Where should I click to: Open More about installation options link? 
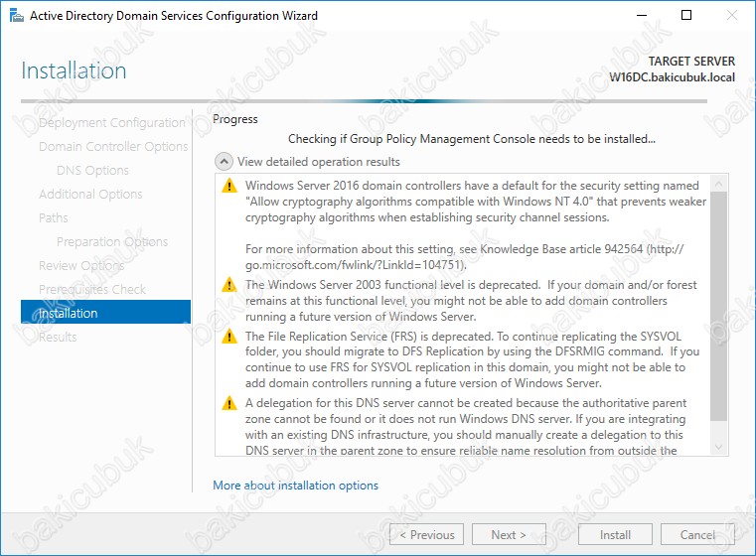[295, 486]
